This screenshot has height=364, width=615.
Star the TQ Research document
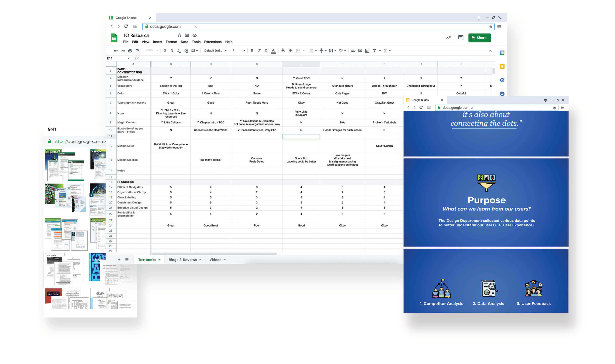pyautogui.click(x=179, y=35)
